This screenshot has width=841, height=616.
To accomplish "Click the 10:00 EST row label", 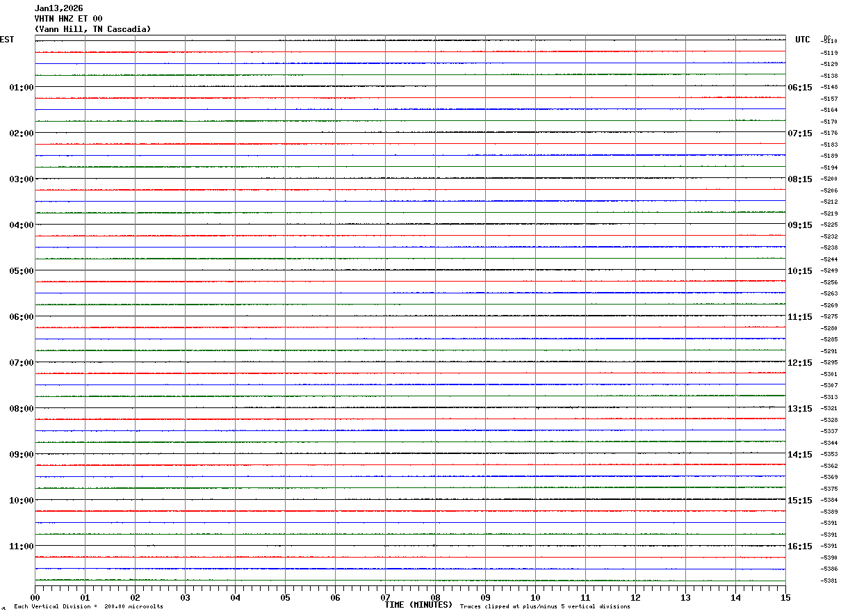I will coord(21,501).
